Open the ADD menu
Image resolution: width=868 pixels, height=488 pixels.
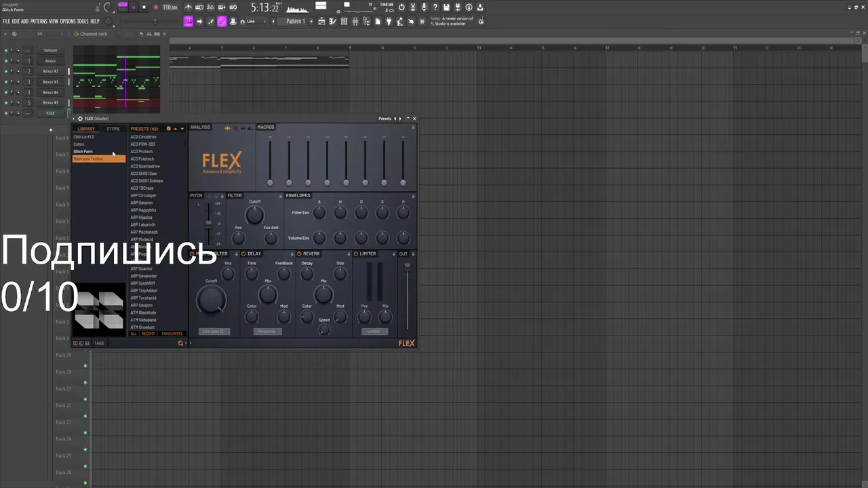click(x=25, y=21)
